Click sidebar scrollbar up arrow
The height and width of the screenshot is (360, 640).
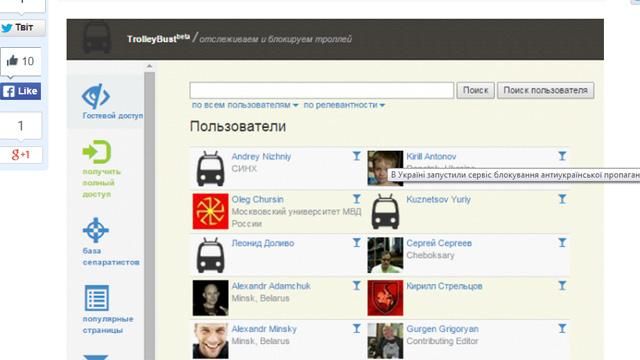tap(149, 66)
